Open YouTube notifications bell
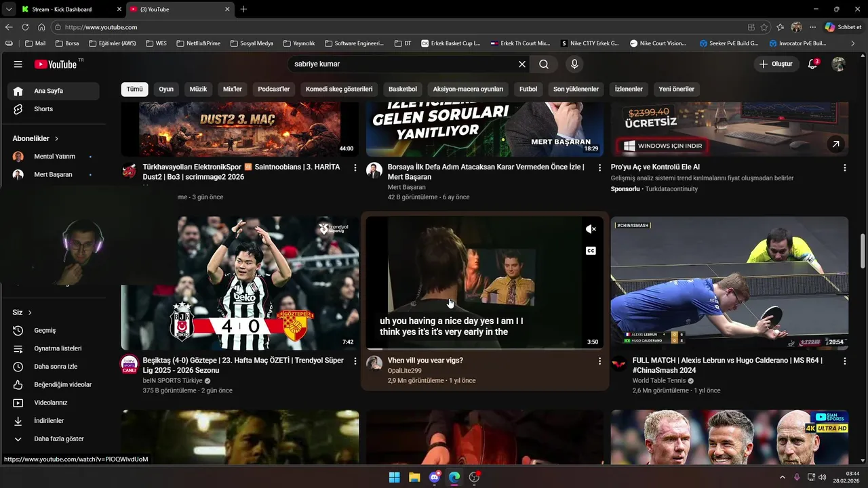This screenshot has width=868, height=488. [812, 64]
